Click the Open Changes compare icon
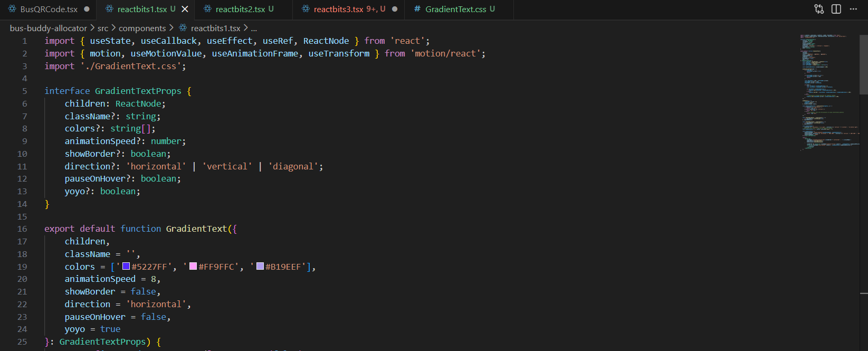Image resolution: width=868 pixels, height=351 pixels. [819, 9]
